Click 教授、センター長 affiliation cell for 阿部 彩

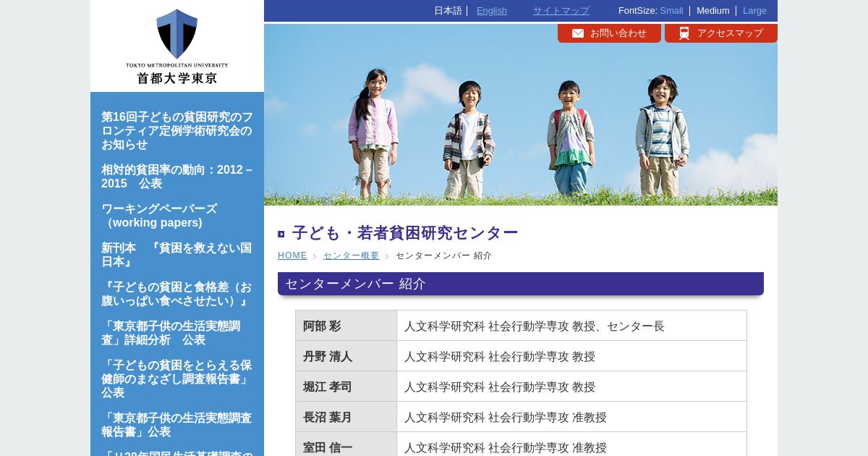[x=571, y=326]
